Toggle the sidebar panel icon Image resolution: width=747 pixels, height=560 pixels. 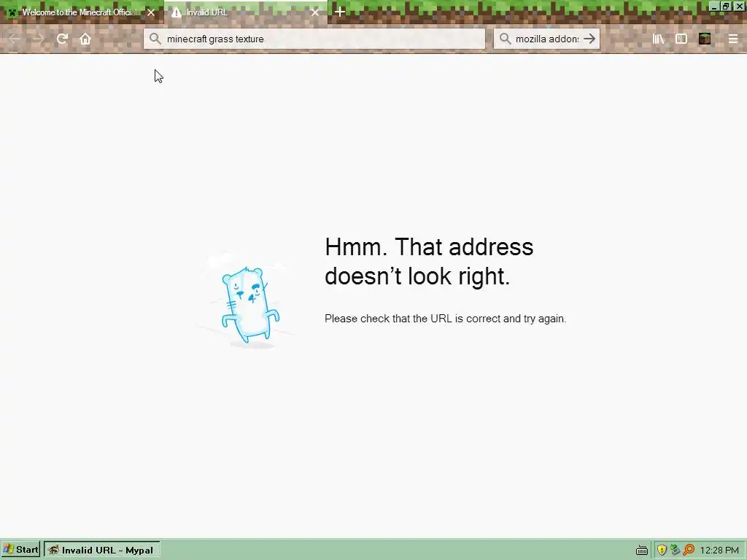(681, 39)
